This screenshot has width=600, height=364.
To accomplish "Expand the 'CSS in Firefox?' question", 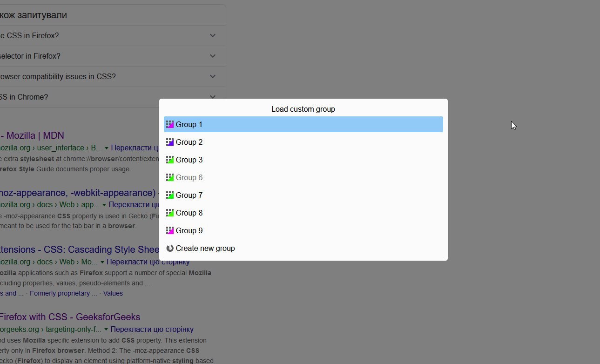I will pyautogui.click(x=212, y=35).
